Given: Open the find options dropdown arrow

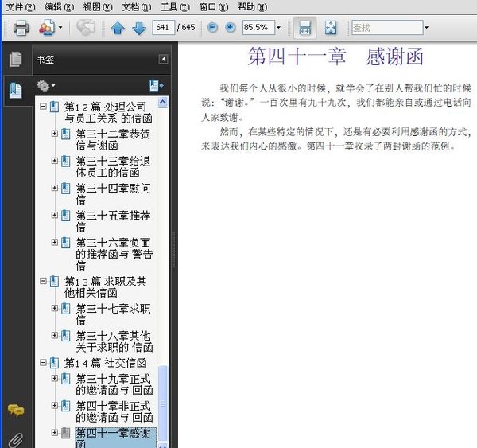Looking at the screenshot, I should (426, 28).
